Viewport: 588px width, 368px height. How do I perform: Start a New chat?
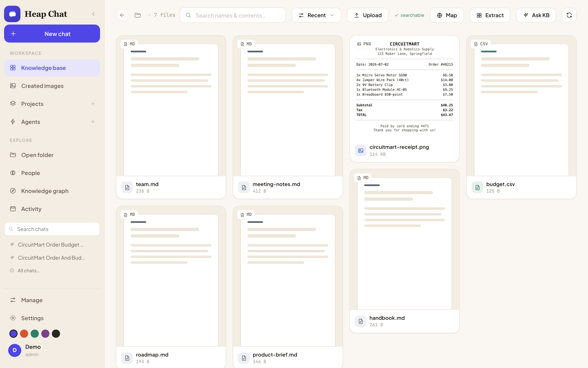(x=52, y=34)
